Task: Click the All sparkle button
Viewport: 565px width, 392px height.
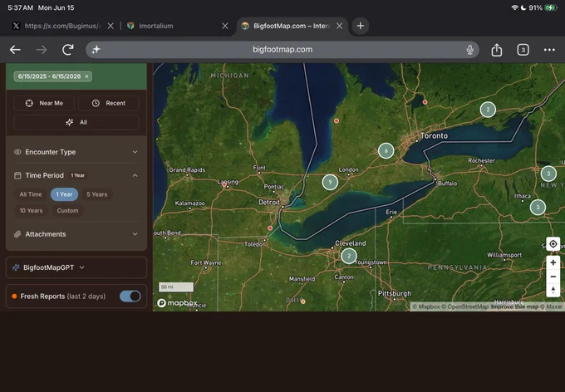Action: pos(76,122)
